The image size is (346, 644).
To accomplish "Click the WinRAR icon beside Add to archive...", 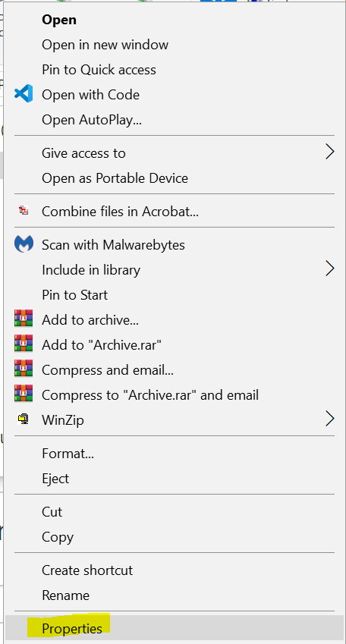I will [24, 319].
